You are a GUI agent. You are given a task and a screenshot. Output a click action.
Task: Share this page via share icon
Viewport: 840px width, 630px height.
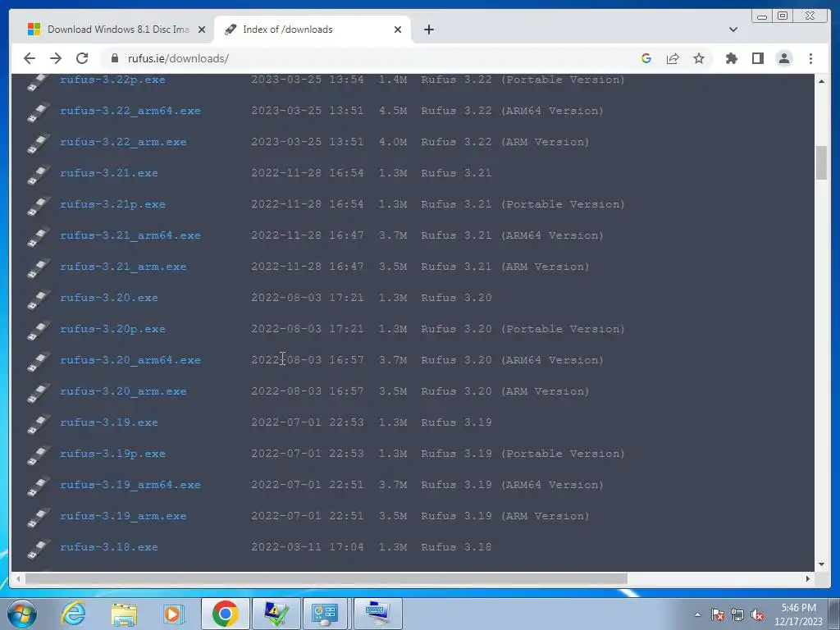[x=673, y=58]
